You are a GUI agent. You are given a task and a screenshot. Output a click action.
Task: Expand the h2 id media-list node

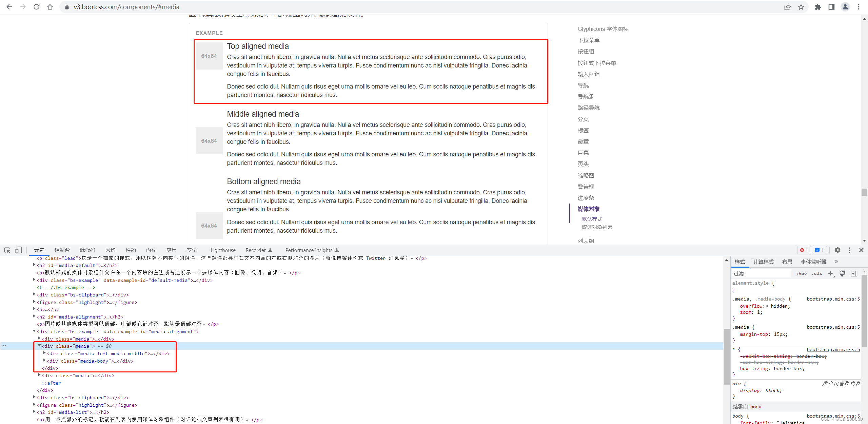34,412
